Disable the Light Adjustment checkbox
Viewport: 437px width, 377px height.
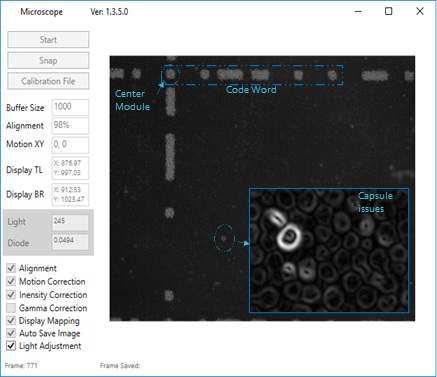pos(11,346)
